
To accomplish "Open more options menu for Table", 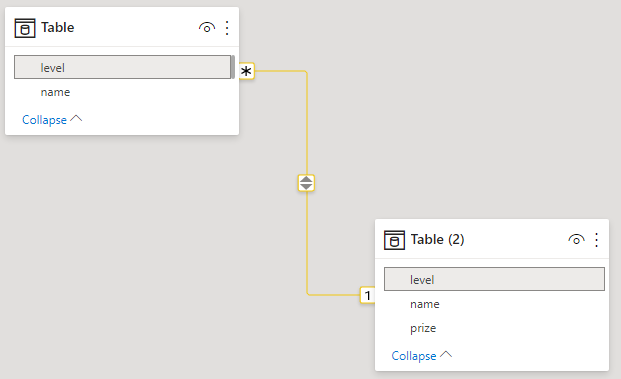I will click(x=227, y=28).
